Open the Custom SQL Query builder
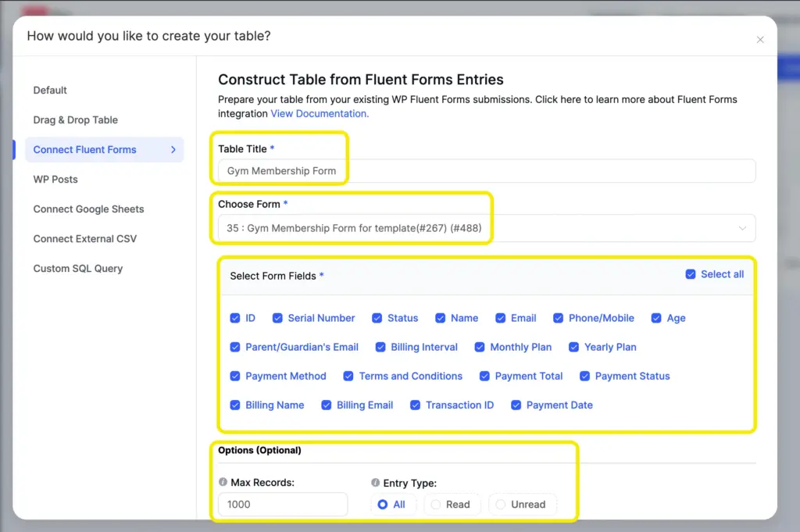 78,268
